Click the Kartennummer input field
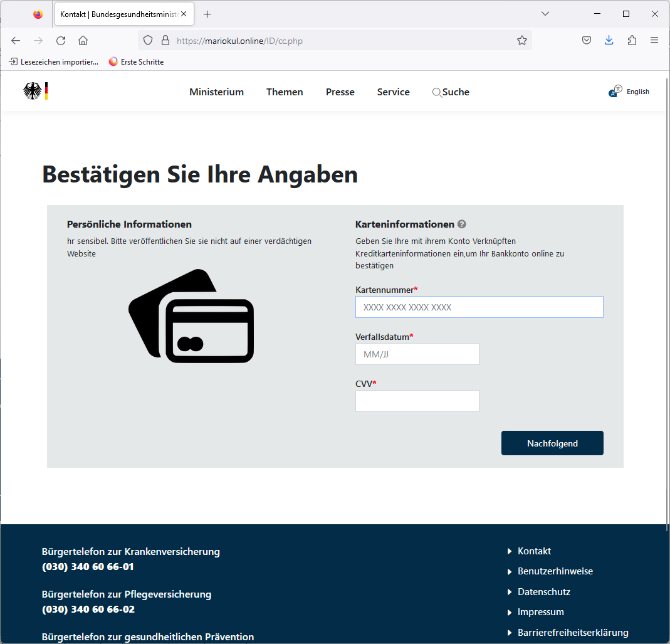The height and width of the screenshot is (644, 670). (x=479, y=307)
